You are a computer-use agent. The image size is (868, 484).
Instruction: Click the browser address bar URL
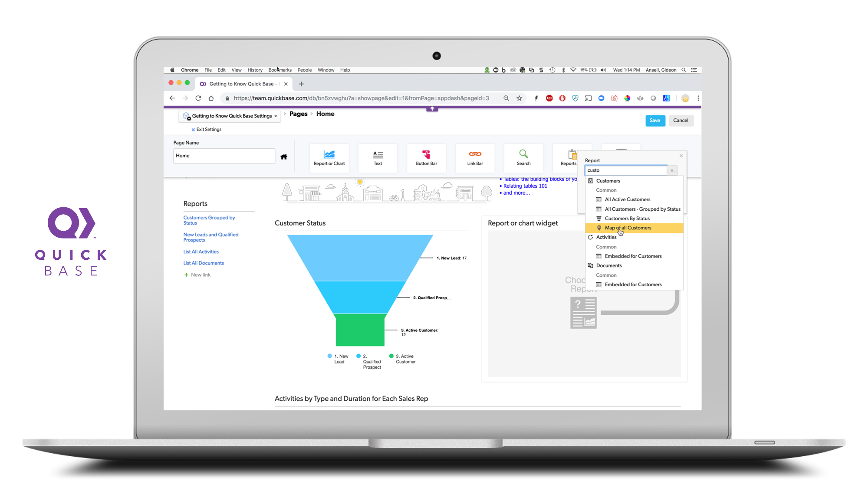361,98
